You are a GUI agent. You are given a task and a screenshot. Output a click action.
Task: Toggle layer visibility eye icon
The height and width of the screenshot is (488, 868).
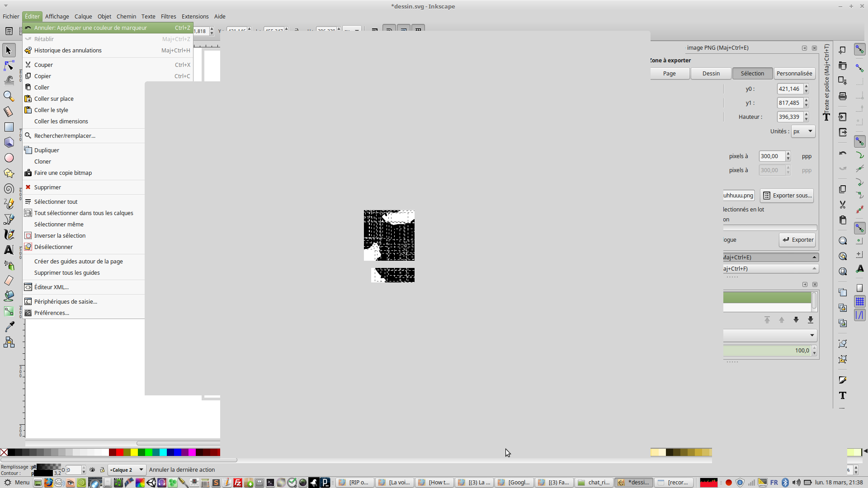coord(92,470)
